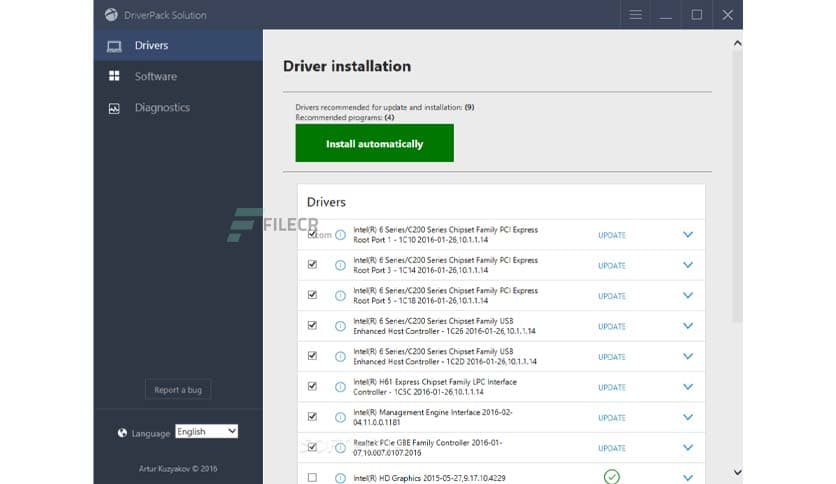Click the Diagnostics chart icon

[x=114, y=108]
